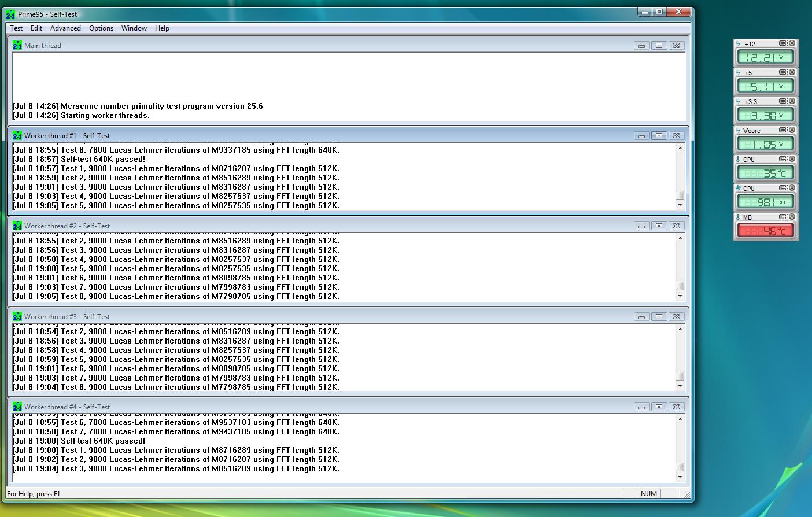Click the thermometer icon on the MB gadget

pyautogui.click(x=739, y=217)
